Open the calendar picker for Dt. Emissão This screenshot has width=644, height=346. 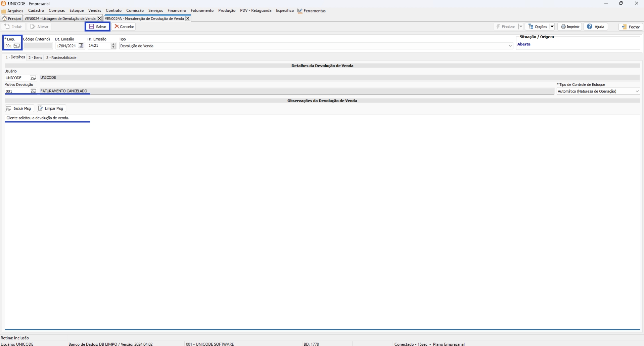click(81, 46)
